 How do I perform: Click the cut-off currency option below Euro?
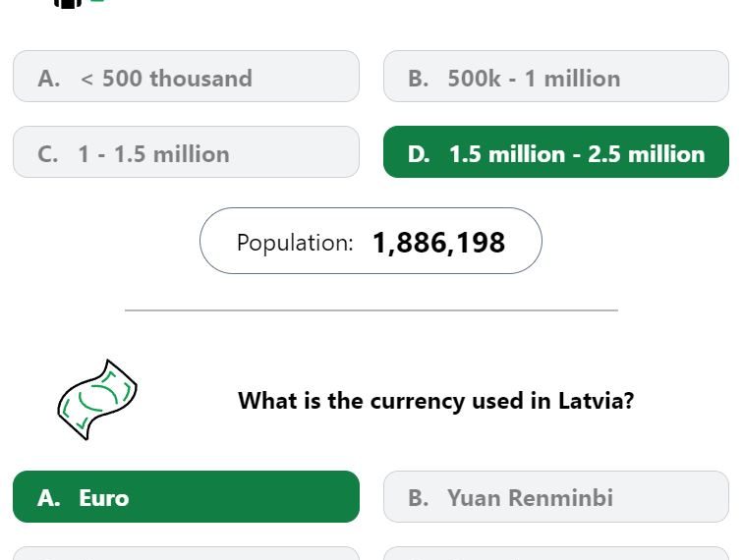tap(186, 553)
